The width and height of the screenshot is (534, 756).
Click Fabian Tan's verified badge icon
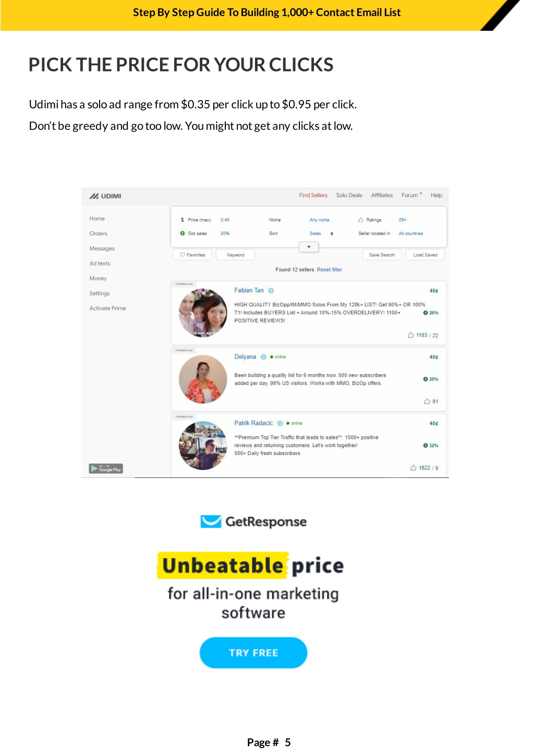(271, 291)
